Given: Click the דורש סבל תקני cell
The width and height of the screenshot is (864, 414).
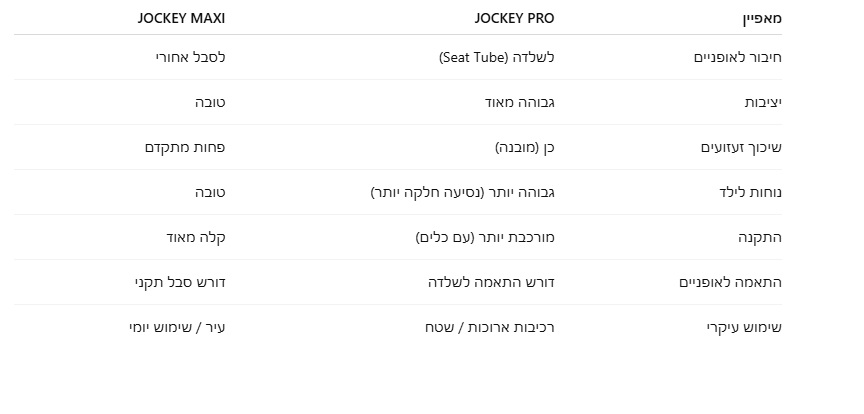Looking at the screenshot, I should coord(180,282).
